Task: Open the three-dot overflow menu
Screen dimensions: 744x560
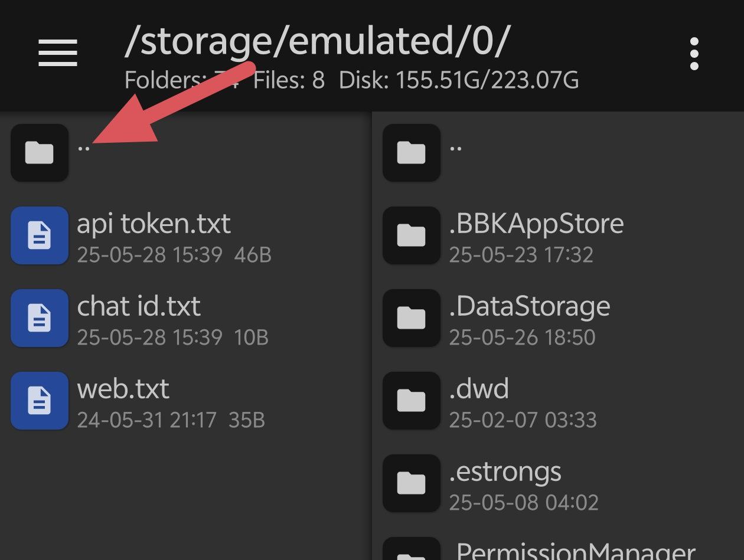Action: click(694, 54)
